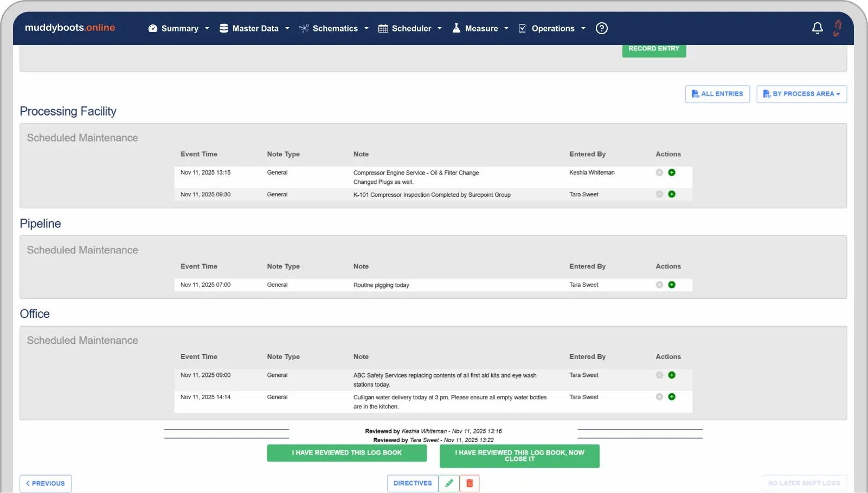This screenshot has width=868, height=493.
Task: Open the Master Data dropdown menu
Action: (254, 28)
